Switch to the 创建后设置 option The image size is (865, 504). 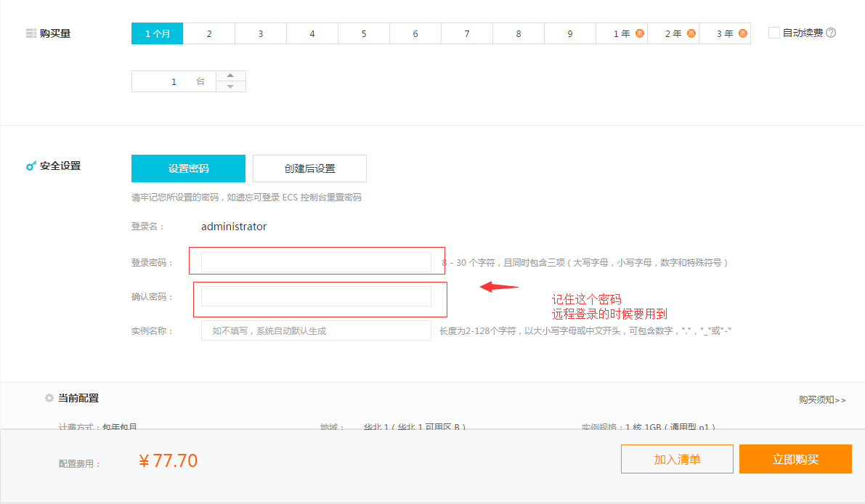309,168
